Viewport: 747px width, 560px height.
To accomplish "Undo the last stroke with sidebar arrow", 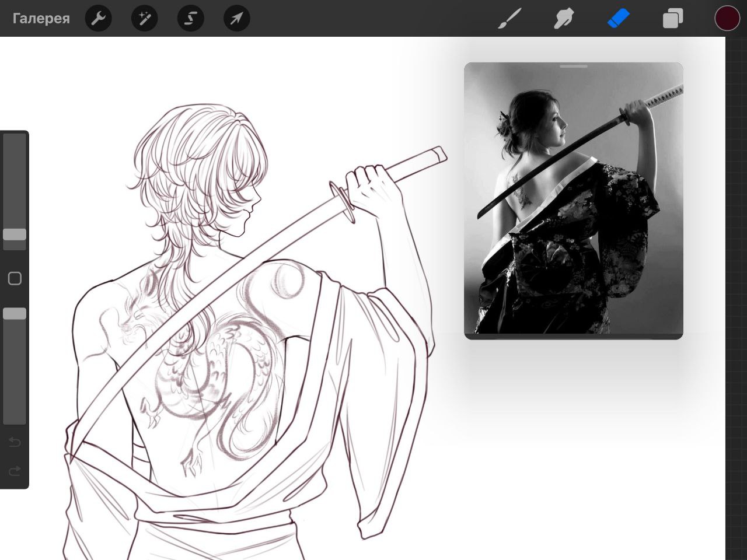I will click(x=15, y=442).
